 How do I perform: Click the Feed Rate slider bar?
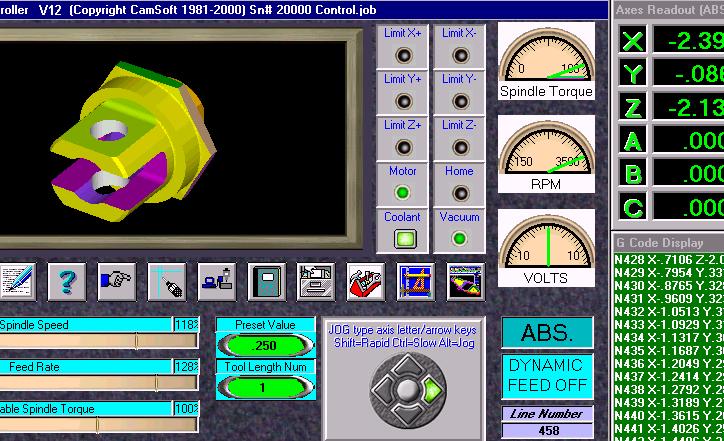[x=98, y=383]
